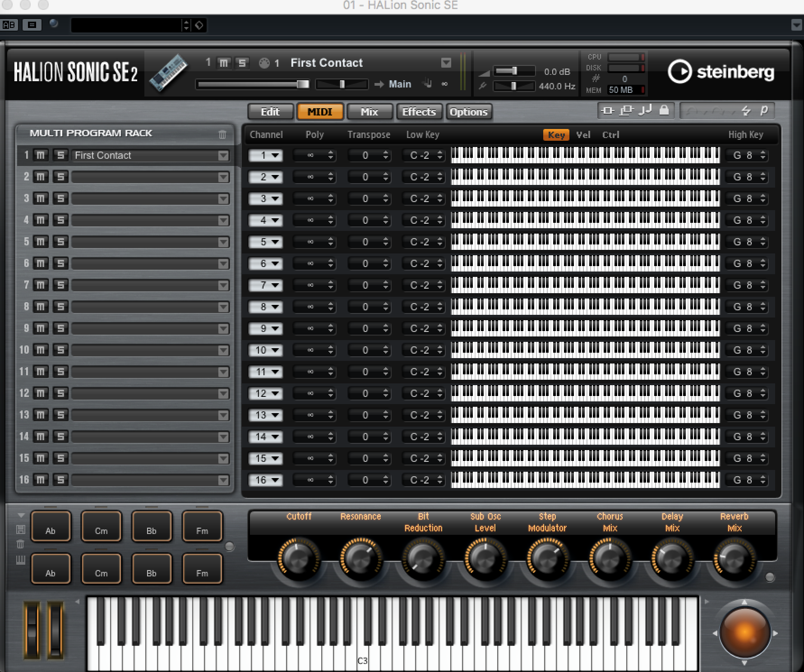Mute rack slot 5
Viewport: 804px width, 672px height.
pyautogui.click(x=41, y=242)
